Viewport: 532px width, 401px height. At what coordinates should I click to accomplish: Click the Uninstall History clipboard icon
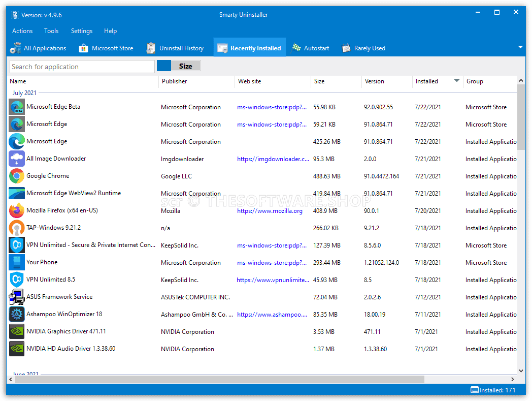pyautogui.click(x=151, y=48)
